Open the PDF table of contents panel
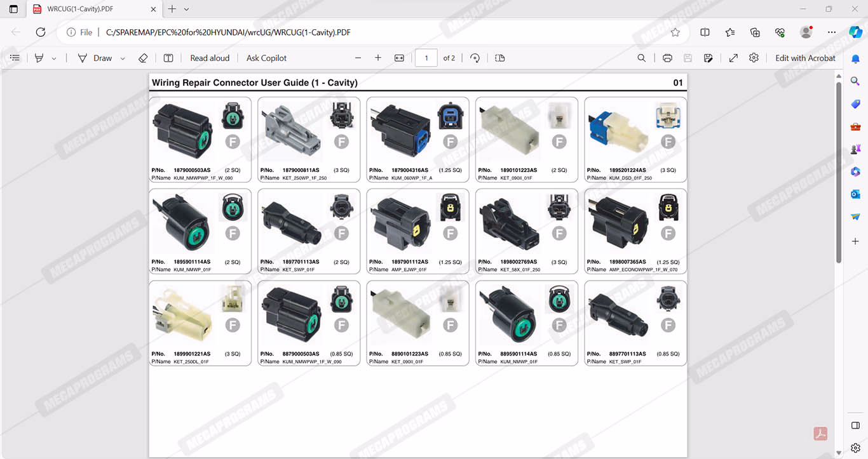 click(15, 58)
